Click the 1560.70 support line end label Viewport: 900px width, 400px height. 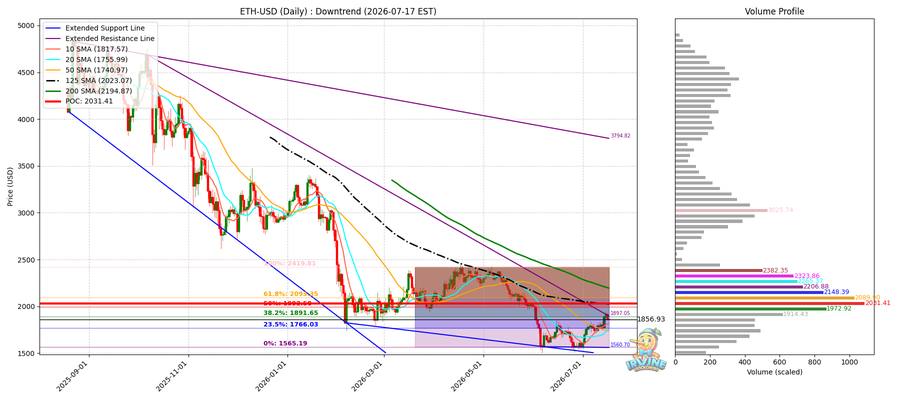tap(621, 345)
